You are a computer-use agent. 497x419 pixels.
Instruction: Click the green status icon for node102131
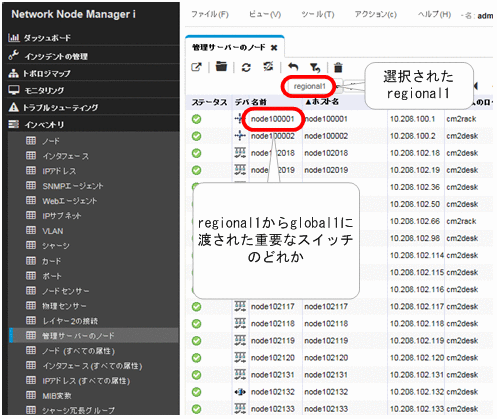[x=197, y=375]
